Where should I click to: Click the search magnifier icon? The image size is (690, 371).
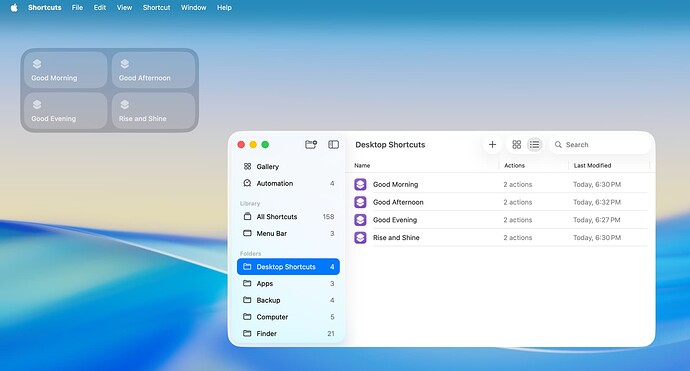pos(558,144)
